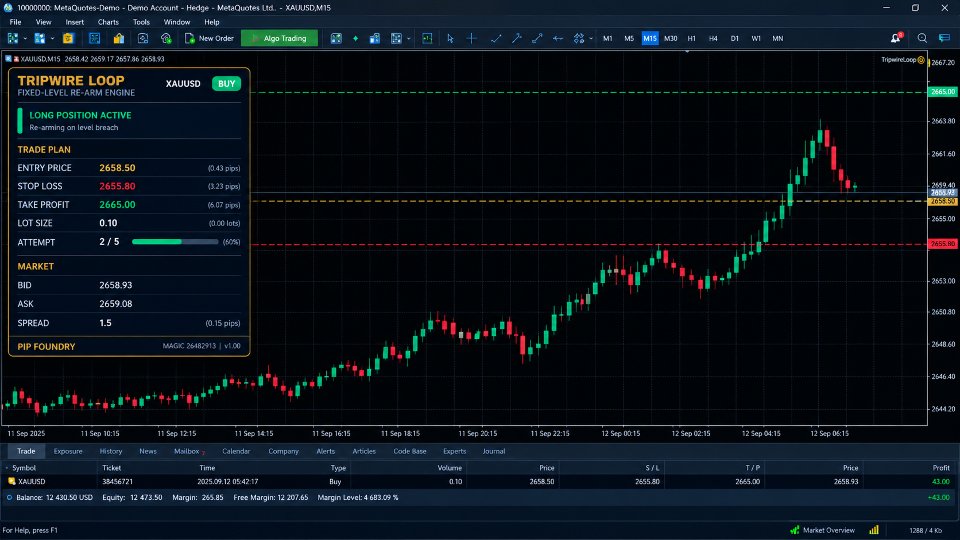960x540 pixels.
Task: Select the crosshair tool
Action: (x=471, y=38)
